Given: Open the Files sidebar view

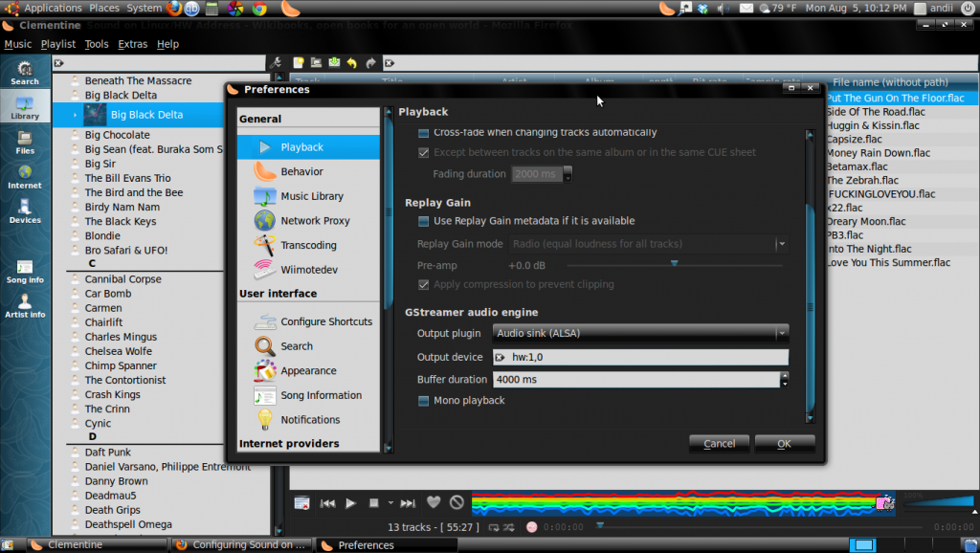Looking at the screenshot, I should 25,142.
